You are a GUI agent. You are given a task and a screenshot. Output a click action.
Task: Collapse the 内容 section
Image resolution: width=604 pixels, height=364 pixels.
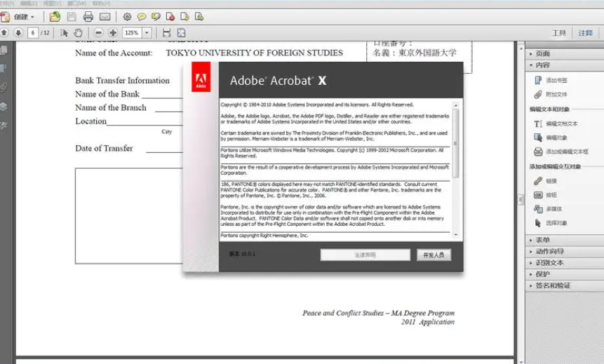point(564,65)
